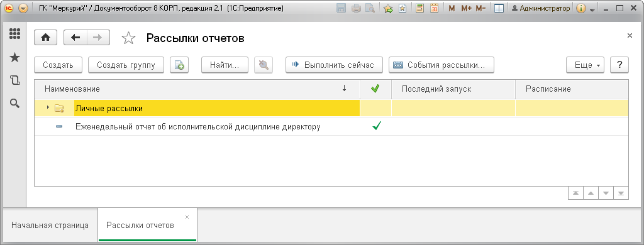Image resolution: width=644 pixels, height=245 pixels.
Task: Jump to list bottom arrow button
Action: click(621, 193)
